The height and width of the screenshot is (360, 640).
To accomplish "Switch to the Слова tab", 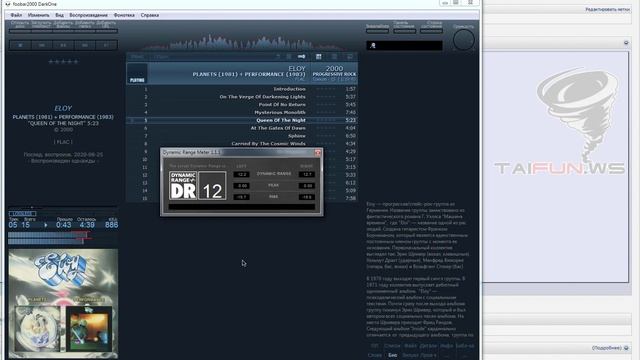I will pyautogui.click(x=375, y=355).
